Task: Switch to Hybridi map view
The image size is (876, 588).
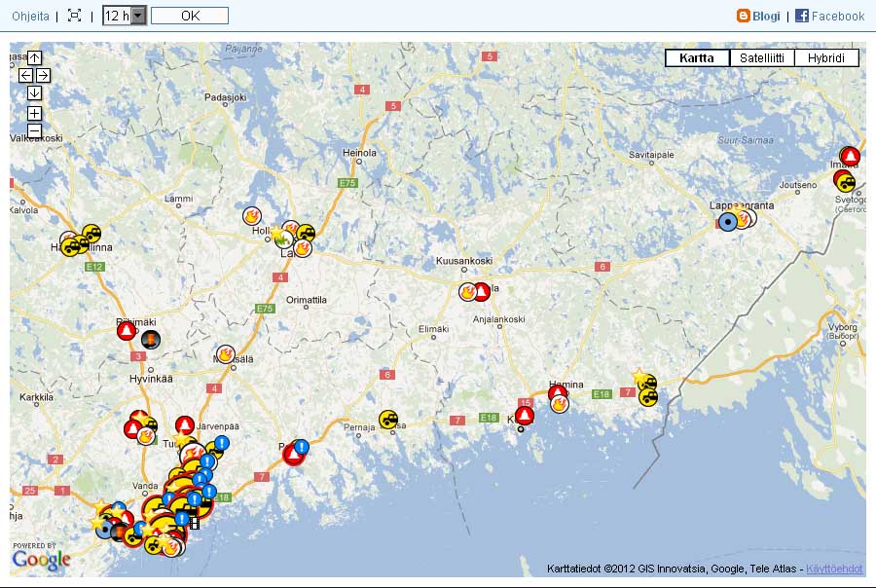Action: click(x=826, y=58)
